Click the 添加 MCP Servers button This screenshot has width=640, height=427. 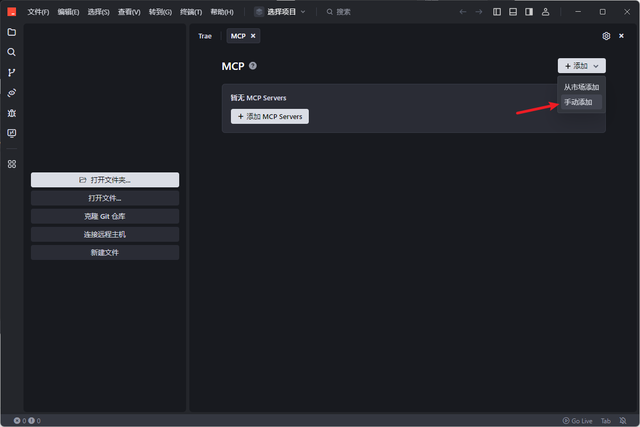tap(270, 116)
